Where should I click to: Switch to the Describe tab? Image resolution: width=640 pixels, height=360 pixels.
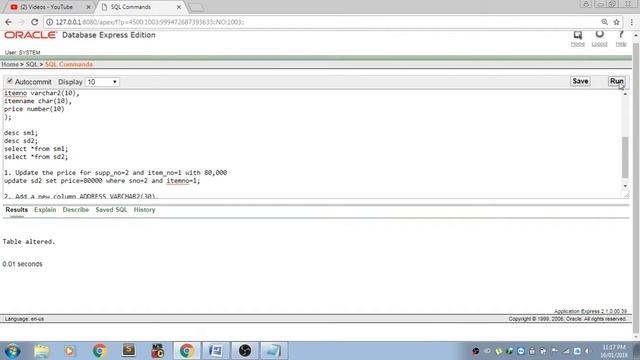76,210
